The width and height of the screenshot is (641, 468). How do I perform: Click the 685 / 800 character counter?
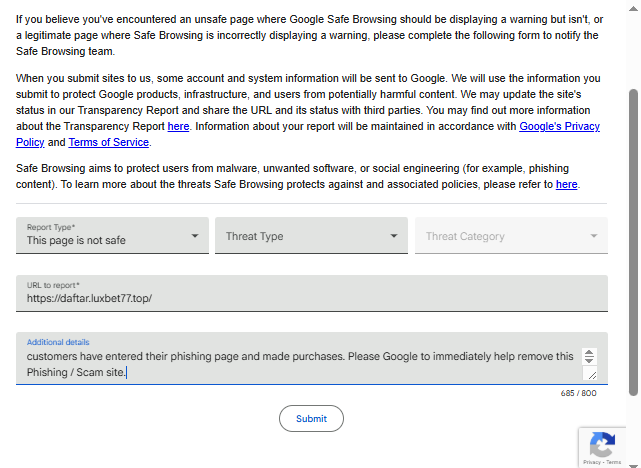(x=578, y=393)
